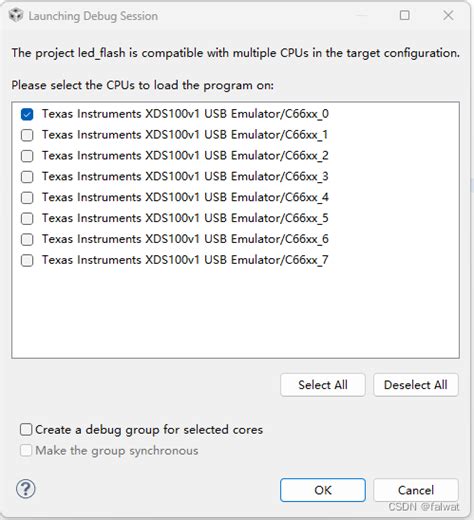Uncheck the C66xx_0 CPU checkbox
This screenshot has width=474, height=520.
pyautogui.click(x=27, y=114)
